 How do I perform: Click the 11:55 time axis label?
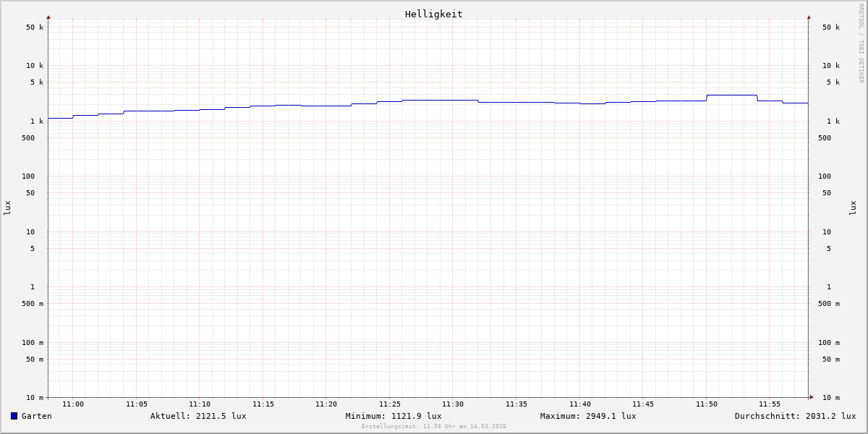point(770,404)
